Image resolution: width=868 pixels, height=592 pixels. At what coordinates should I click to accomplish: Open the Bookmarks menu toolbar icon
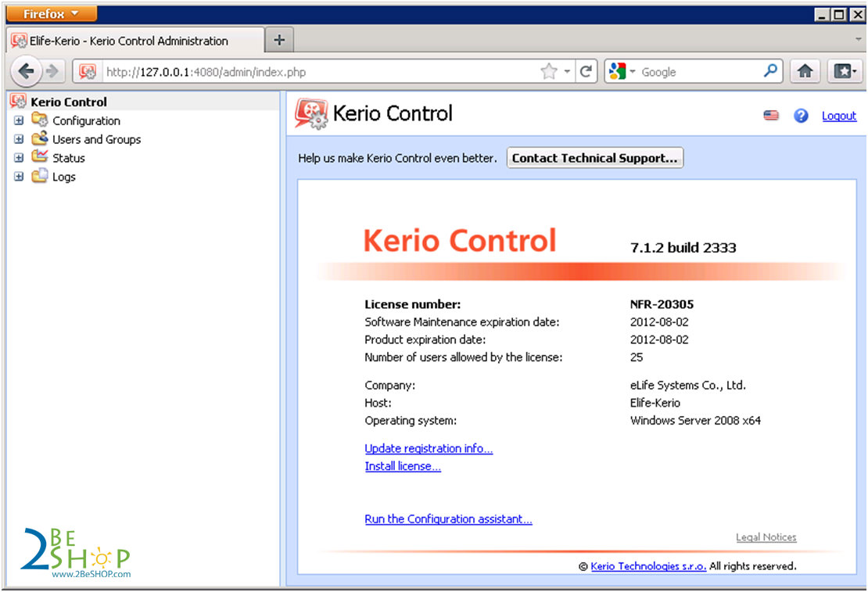[x=845, y=71]
